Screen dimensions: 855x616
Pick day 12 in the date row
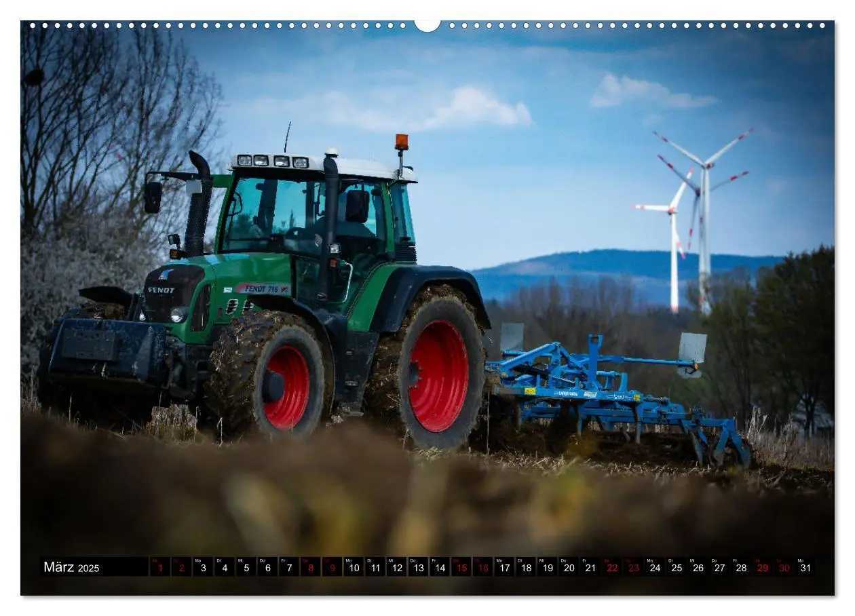point(396,567)
